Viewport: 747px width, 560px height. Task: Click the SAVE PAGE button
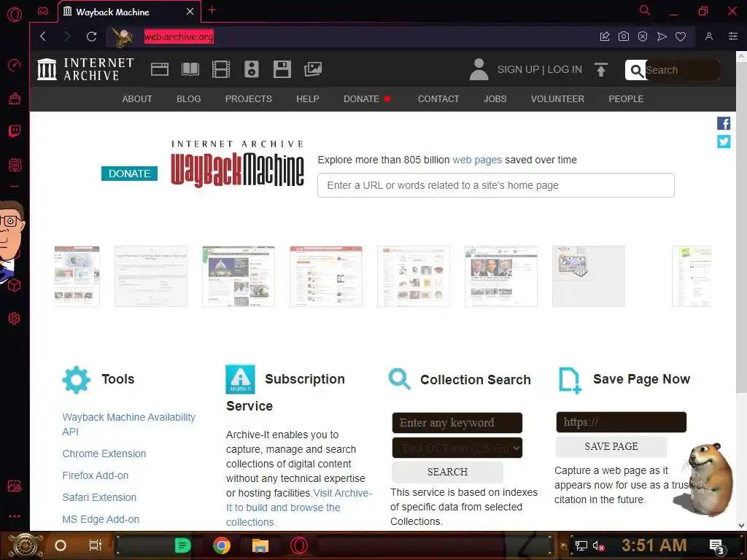click(611, 446)
